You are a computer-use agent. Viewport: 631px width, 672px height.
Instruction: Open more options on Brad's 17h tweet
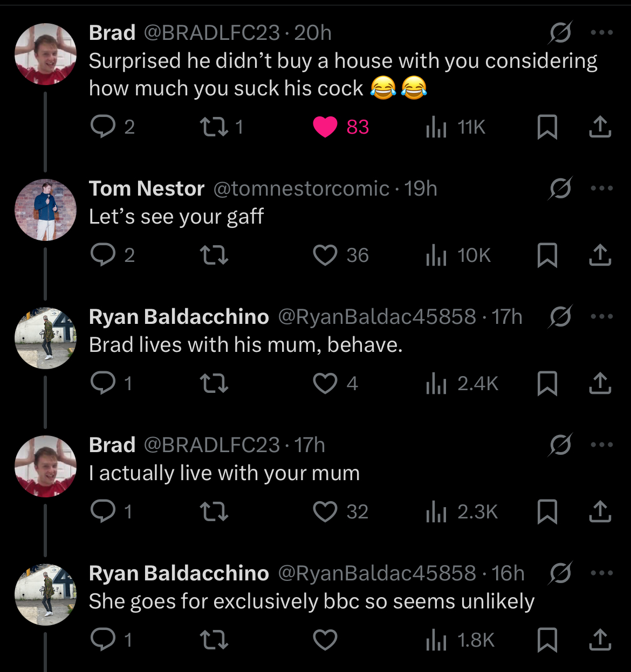[x=602, y=445]
